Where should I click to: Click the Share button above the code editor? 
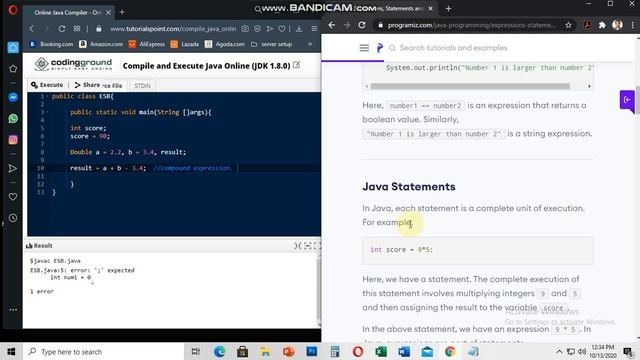(x=87, y=85)
